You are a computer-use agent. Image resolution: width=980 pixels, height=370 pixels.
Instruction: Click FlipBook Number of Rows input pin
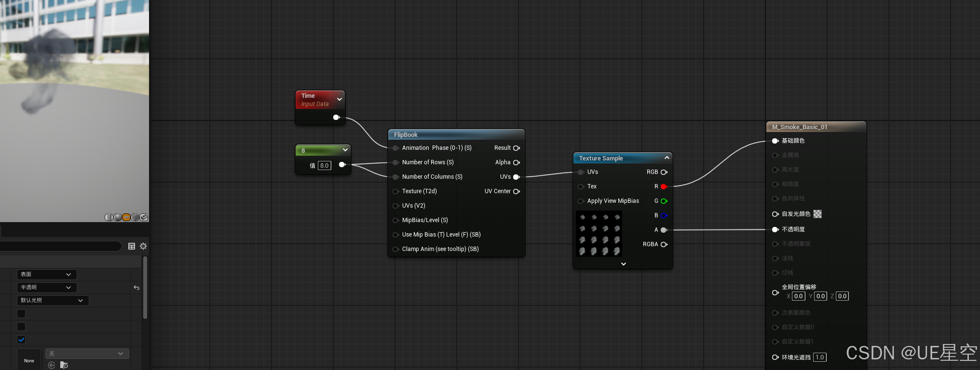pyautogui.click(x=395, y=162)
